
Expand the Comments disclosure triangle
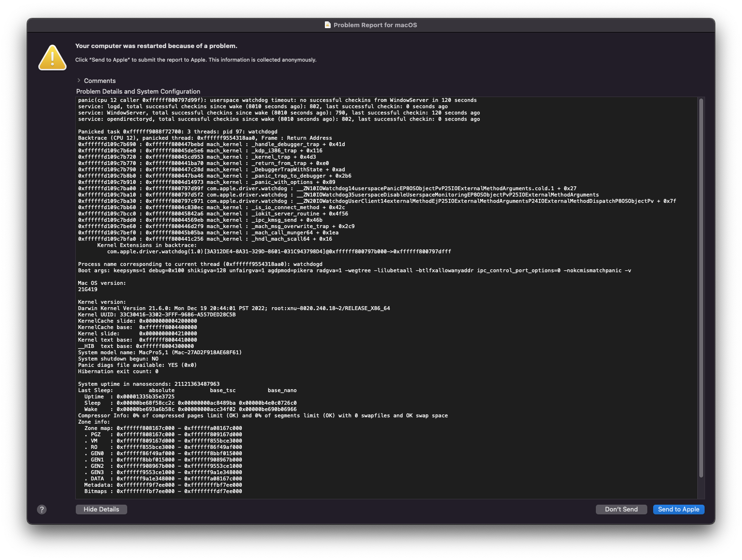point(79,81)
